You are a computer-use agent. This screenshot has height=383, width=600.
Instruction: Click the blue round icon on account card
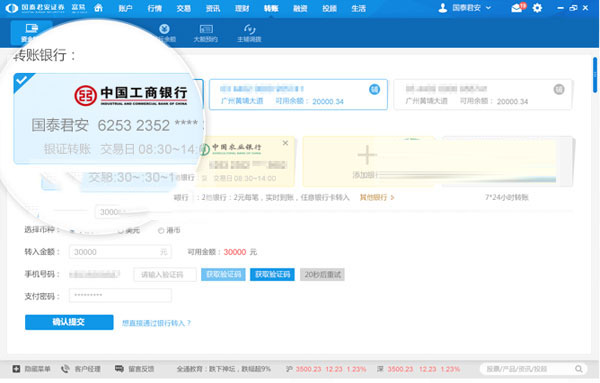[374, 89]
